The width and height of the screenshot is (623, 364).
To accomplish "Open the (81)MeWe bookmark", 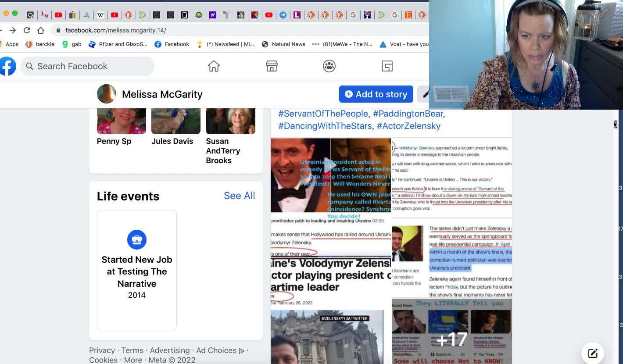I will [x=342, y=44].
